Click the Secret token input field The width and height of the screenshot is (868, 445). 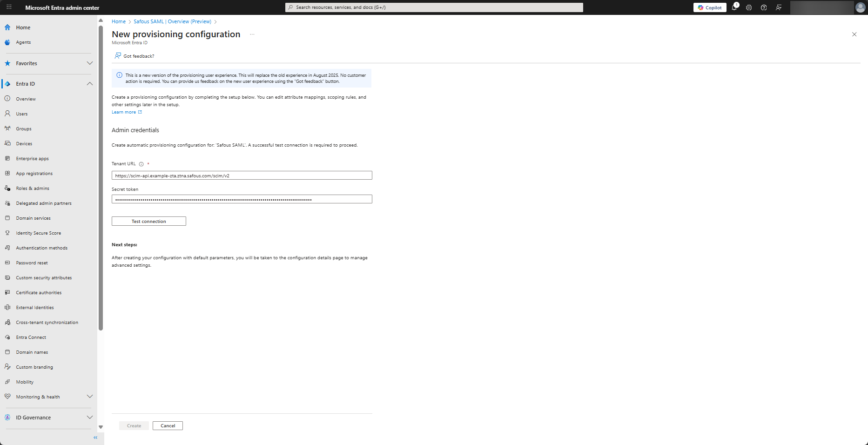point(242,199)
